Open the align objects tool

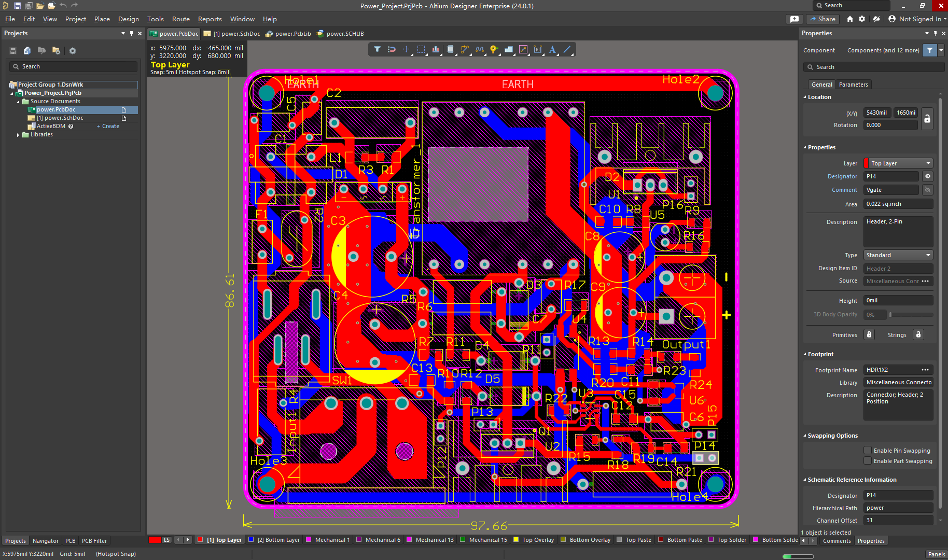pos(436,50)
